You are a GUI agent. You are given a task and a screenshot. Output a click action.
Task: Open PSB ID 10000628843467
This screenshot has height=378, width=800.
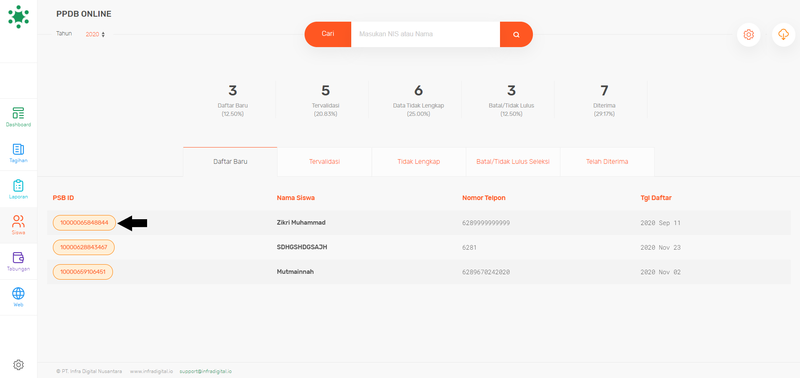(x=84, y=247)
